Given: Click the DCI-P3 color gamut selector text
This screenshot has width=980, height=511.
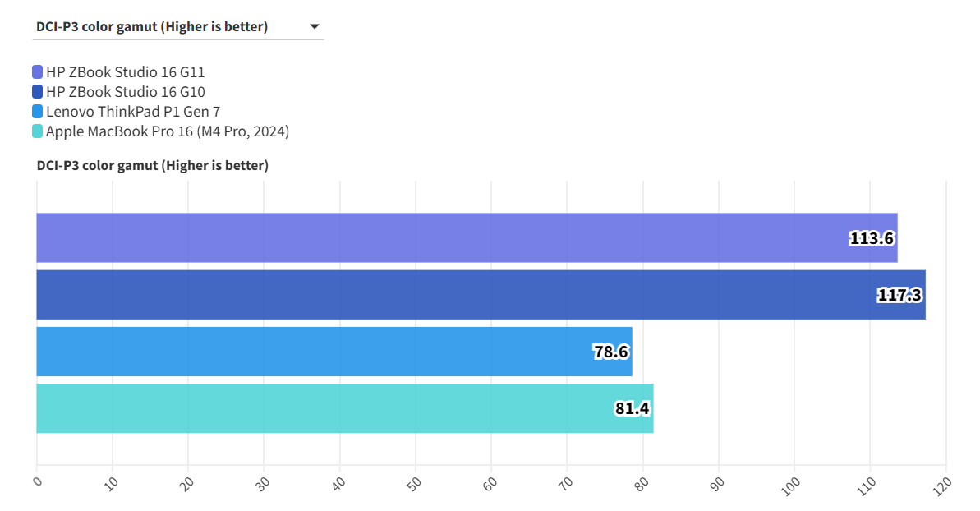Looking at the screenshot, I should [152, 27].
